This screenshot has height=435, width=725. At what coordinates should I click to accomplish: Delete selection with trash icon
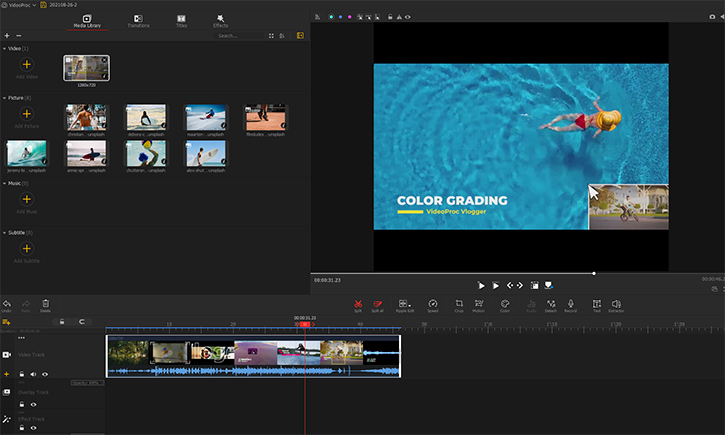(45, 303)
